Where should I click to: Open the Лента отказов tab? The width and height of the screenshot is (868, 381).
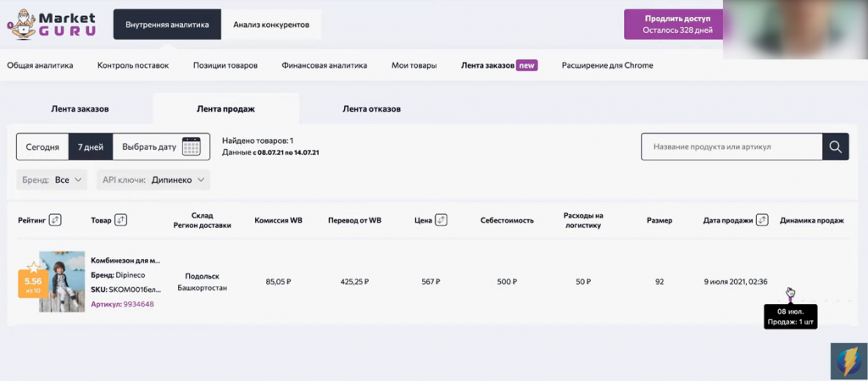click(x=371, y=108)
